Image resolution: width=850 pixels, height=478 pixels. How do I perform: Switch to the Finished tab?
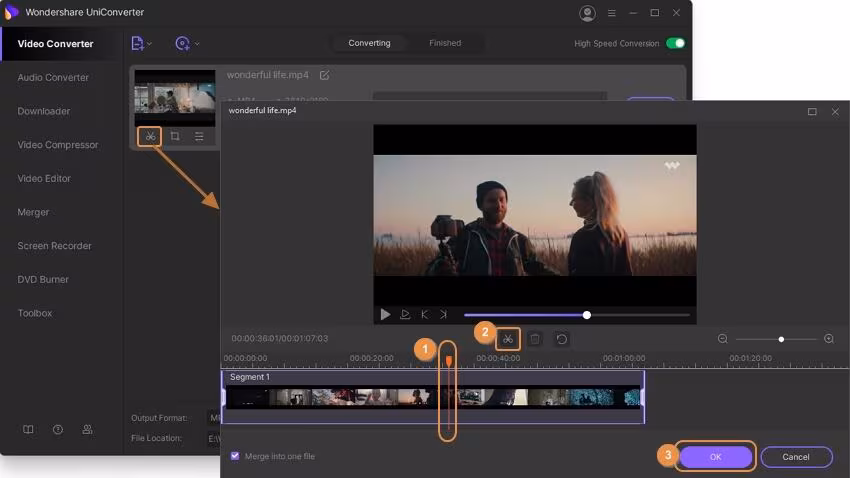click(x=445, y=43)
